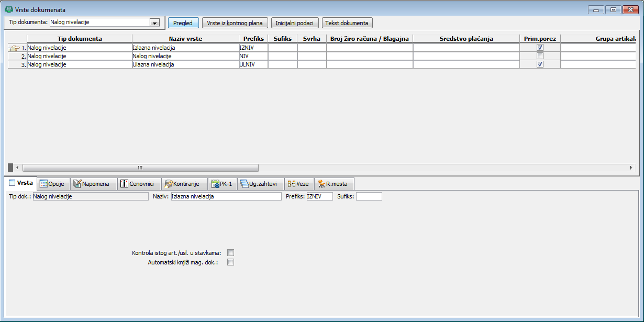Click the PK-1 tab icon

pyautogui.click(x=215, y=184)
